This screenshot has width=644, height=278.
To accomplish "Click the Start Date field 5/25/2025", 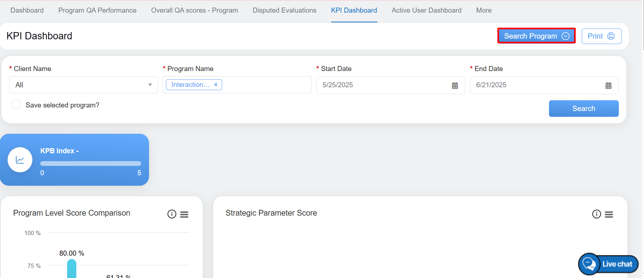I will [x=391, y=85].
